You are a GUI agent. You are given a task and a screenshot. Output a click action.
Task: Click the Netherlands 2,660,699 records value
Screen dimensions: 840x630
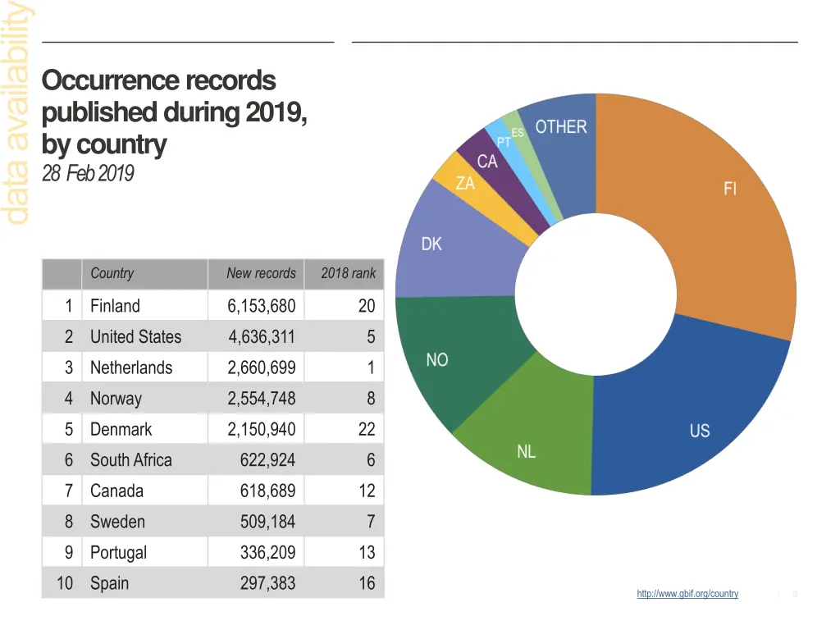pos(262,367)
